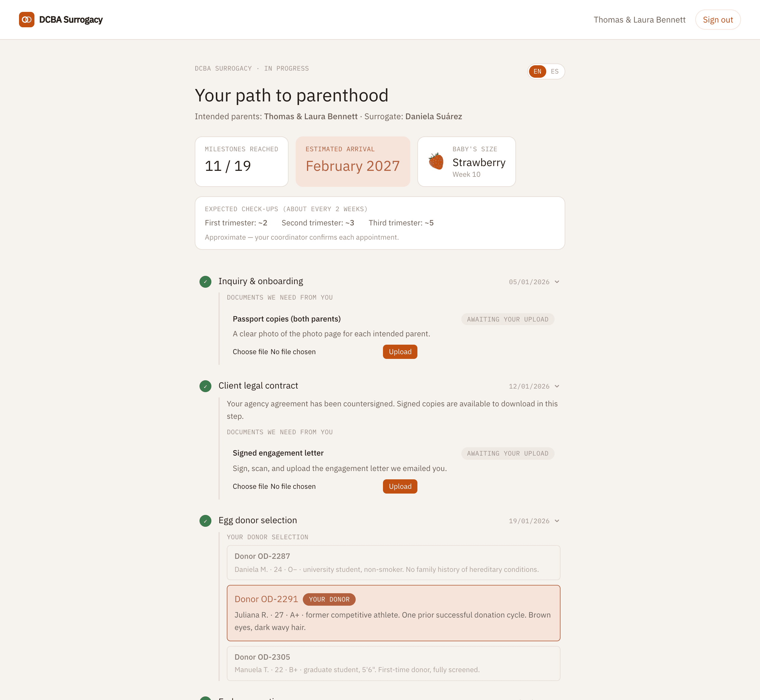Open the highlighted Donor OD-2291 card
The height and width of the screenshot is (700, 760).
(393, 613)
